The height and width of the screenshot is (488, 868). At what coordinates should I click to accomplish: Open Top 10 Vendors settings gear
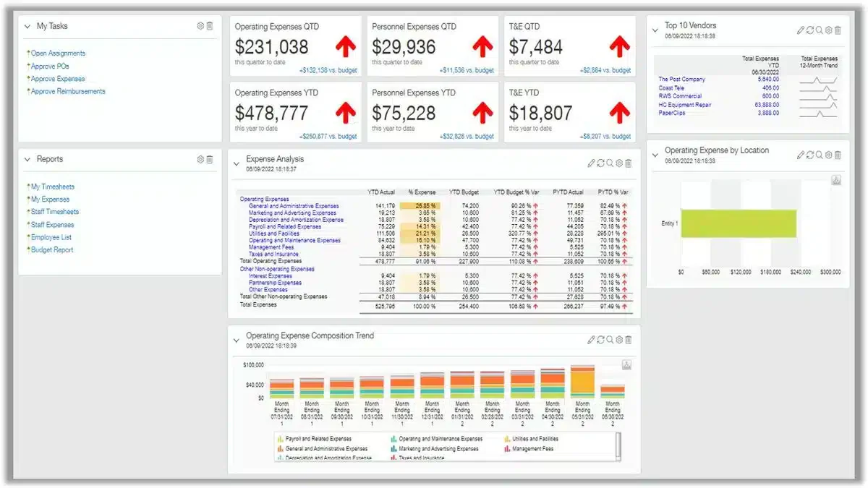tap(828, 30)
